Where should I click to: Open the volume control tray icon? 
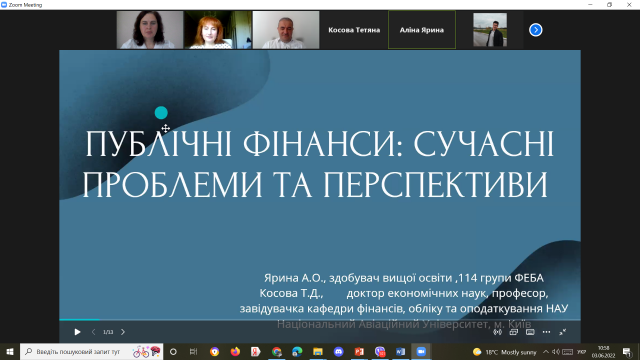pos(556,352)
